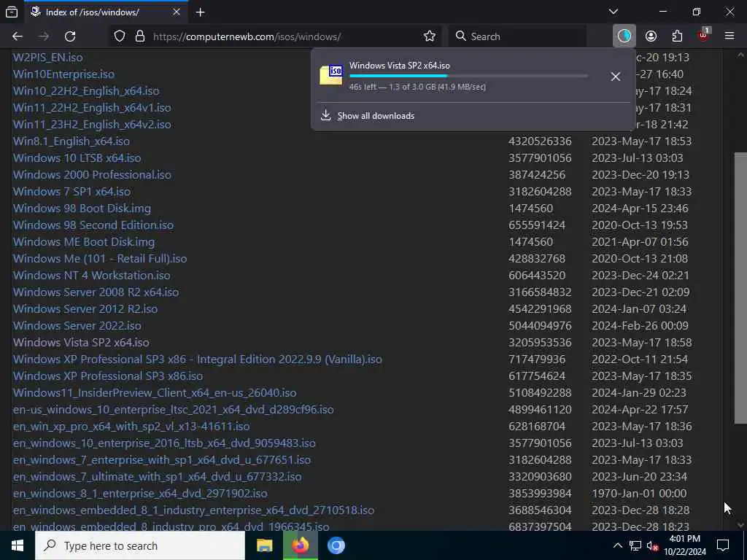
Task: Click the Firefox View icon beside the tab
Action: pos(12,12)
